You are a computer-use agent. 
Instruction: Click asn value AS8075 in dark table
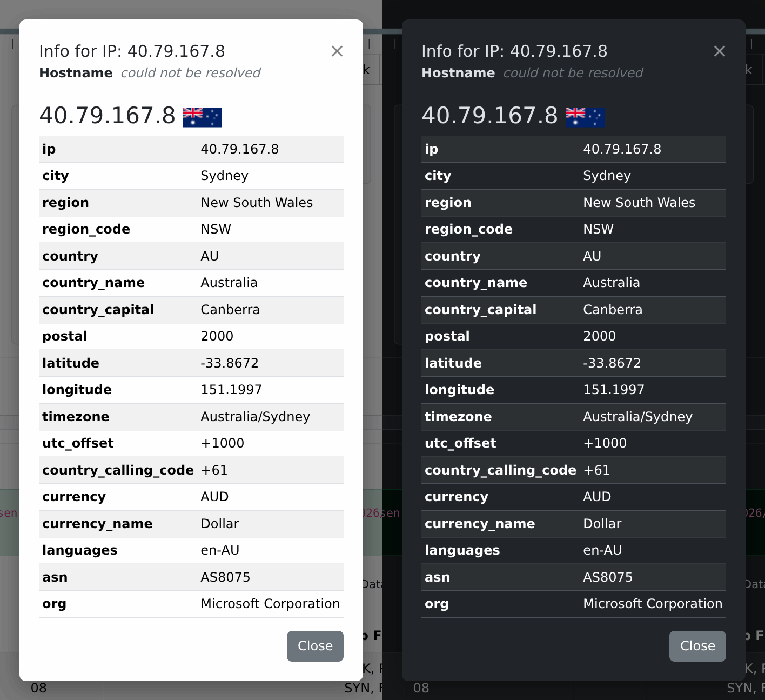pos(608,577)
